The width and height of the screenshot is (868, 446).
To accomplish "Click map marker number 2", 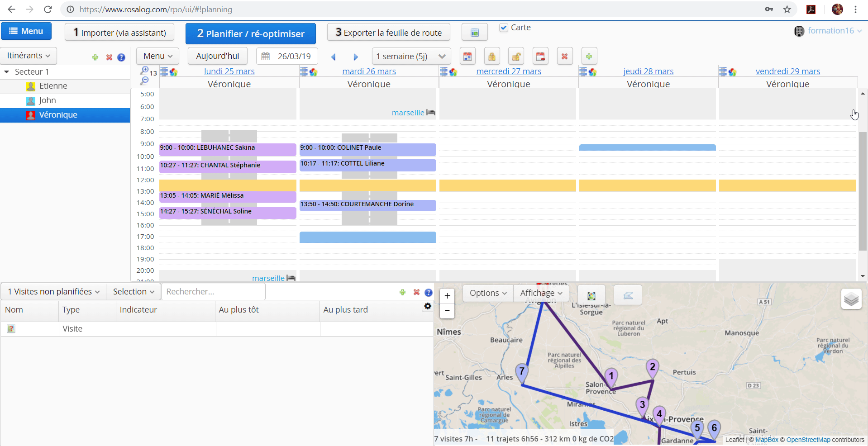I will pyautogui.click(x=652, y=369).
